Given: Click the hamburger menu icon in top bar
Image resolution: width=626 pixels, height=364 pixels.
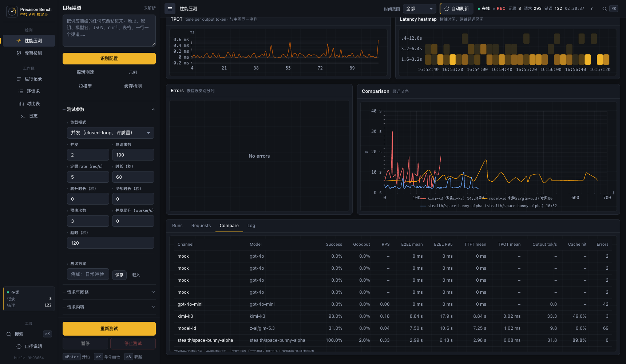Looking at the screenshot, I should [x=170, y=9].
